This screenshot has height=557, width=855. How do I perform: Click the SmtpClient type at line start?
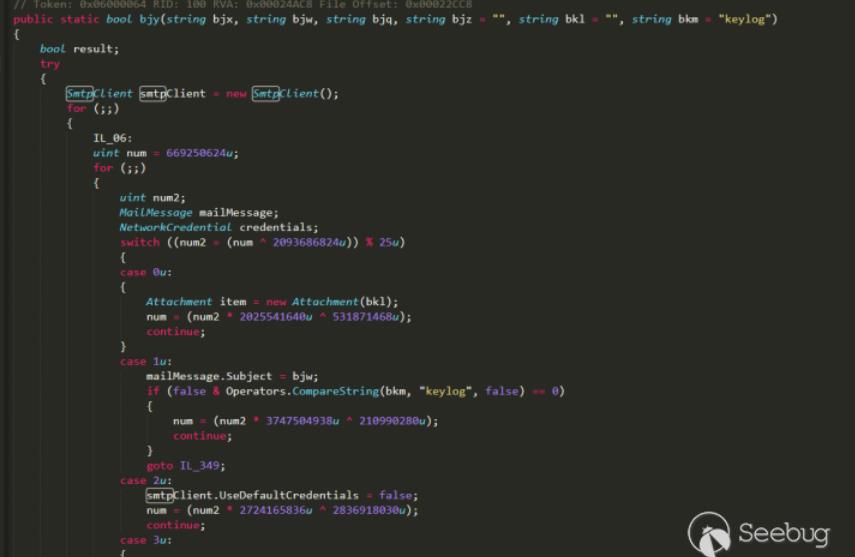pyautogui.click(x=99, y=93)
